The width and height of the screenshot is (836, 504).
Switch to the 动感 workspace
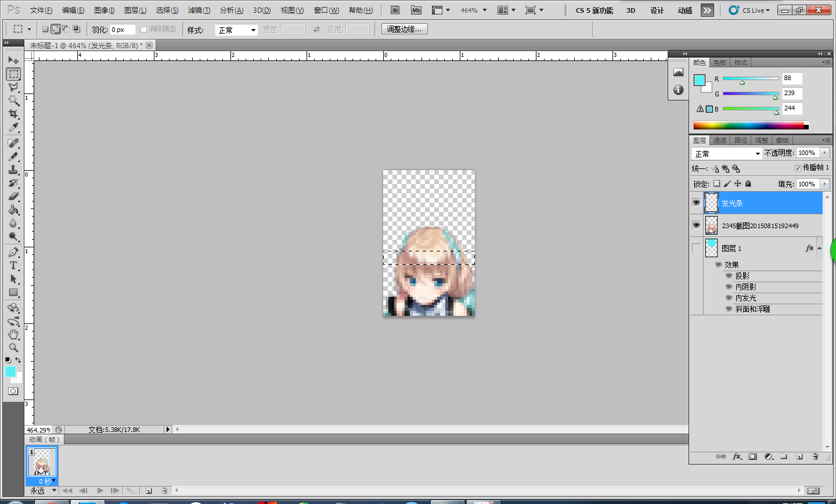[x=685, y=10]
